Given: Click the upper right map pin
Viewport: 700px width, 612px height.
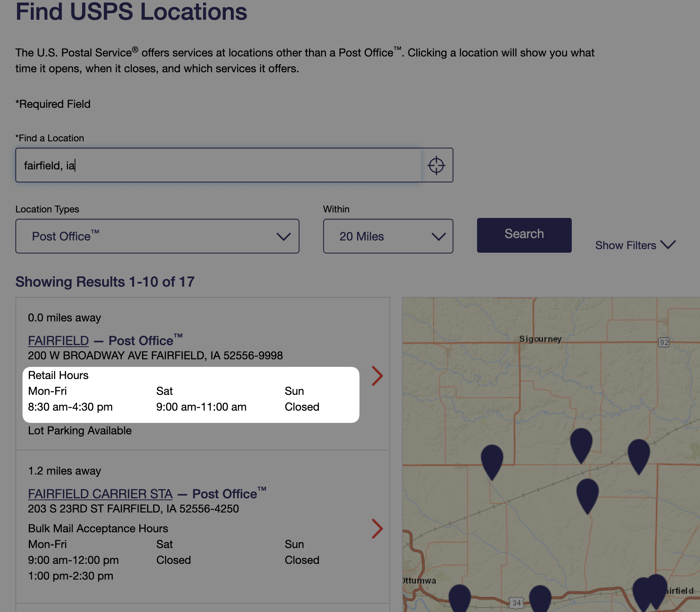Looking at the screenshot, I should pos(639,456).
